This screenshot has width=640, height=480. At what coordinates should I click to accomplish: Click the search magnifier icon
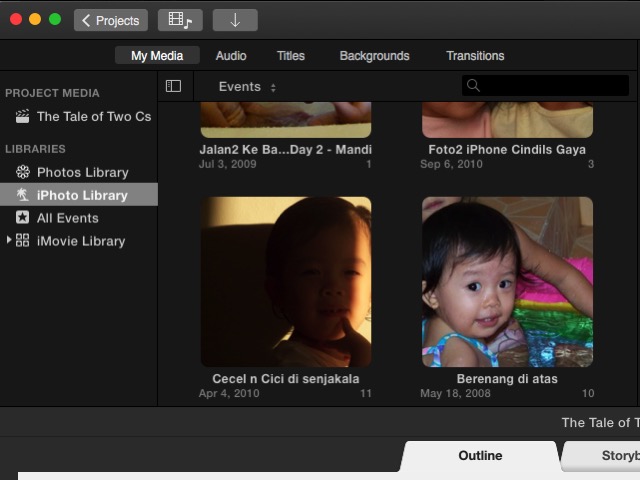[474, 86]
